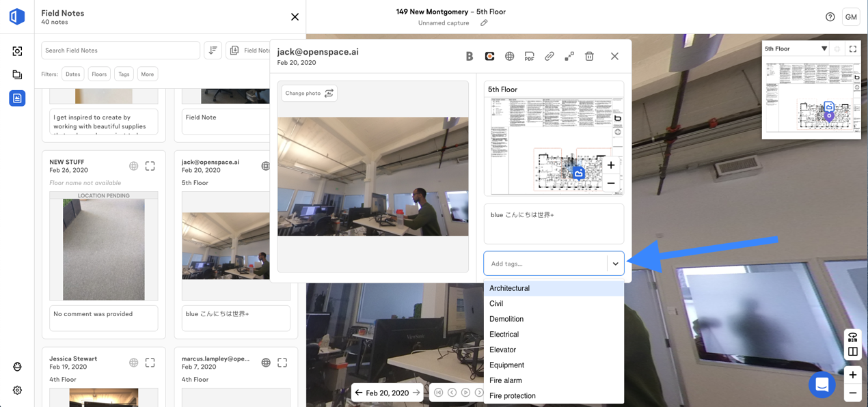Open the NEW STUFF carpet photo thumbnail
868x407 pixels.
click(104, 250)
